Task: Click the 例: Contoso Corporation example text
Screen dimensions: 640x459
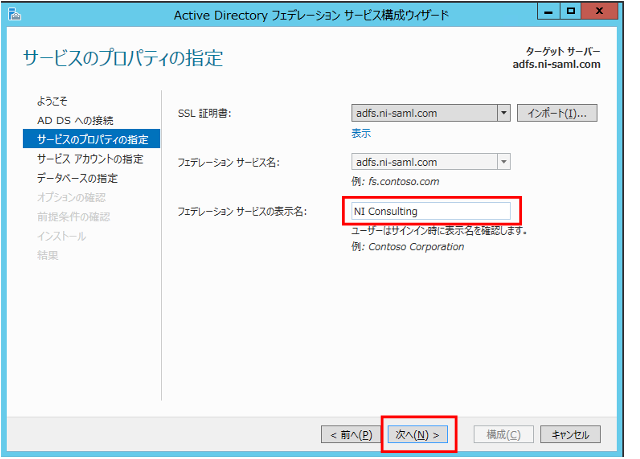Action: tap(408, 247)
